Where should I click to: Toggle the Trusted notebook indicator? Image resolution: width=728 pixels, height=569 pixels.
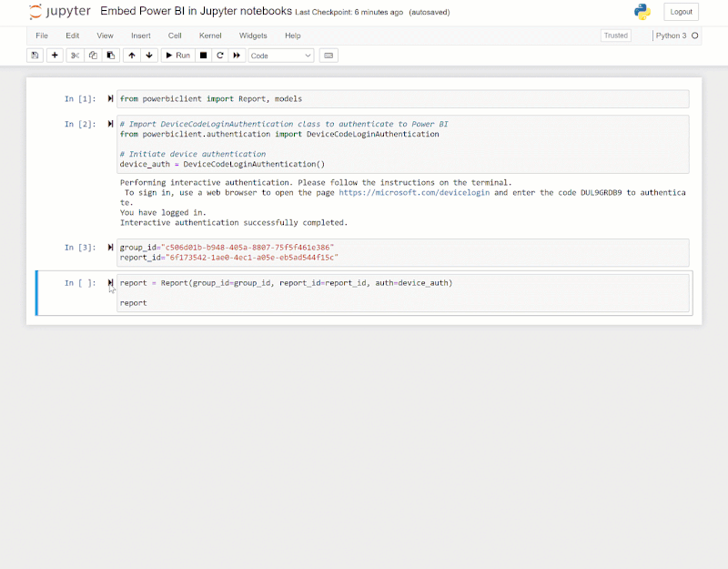tap(616, 36)
